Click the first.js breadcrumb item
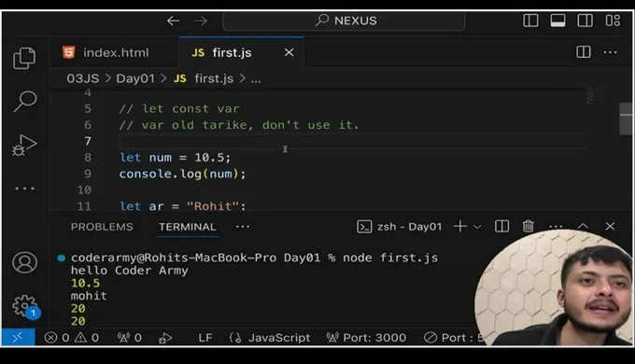 (204, 78)
